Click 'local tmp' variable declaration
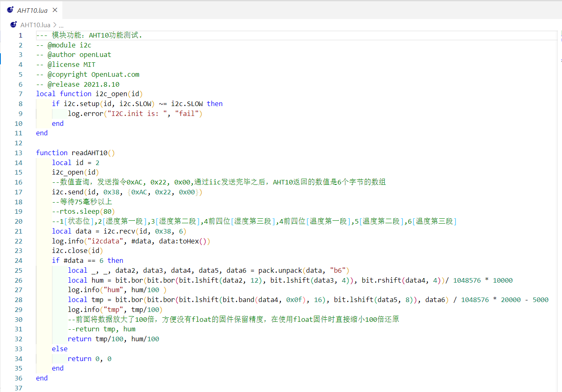 tap(86, 300)
